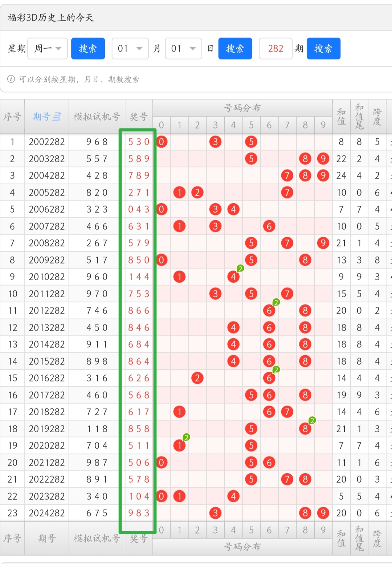Click red ball 0 in row 2002282
Viewport: 392px width, 564px height.
coord(162,142)
